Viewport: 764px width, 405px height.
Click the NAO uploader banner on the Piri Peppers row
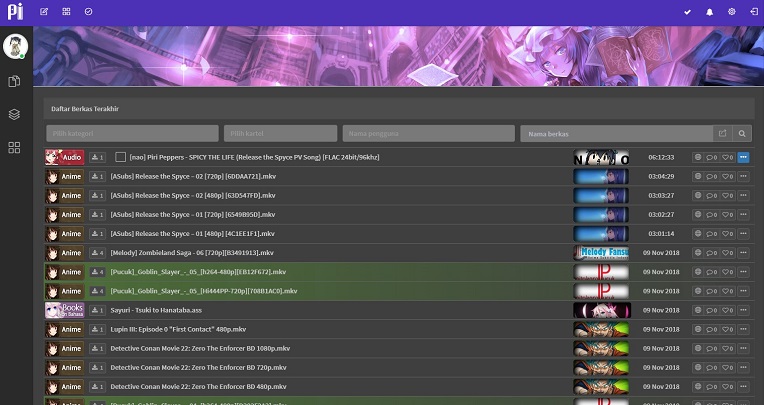[601, 157]
